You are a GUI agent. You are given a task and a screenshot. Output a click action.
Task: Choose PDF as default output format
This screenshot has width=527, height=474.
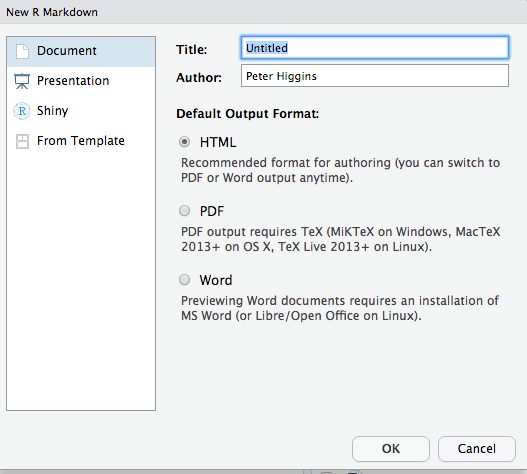(x=184, y=211)
